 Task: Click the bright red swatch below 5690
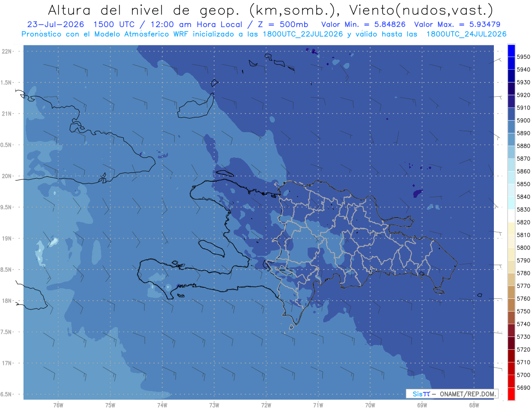tap(511, 394)
